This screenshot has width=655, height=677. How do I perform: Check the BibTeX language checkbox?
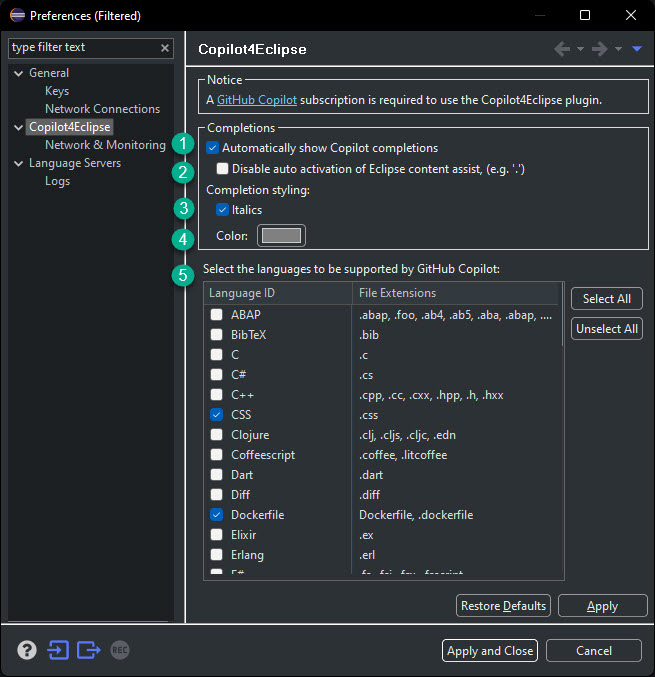coord(216,335)
